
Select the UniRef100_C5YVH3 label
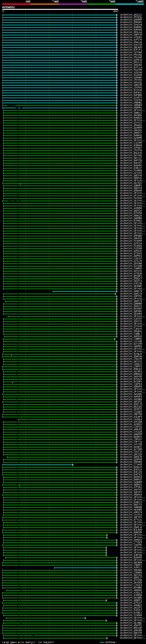(x=131, y=80)
